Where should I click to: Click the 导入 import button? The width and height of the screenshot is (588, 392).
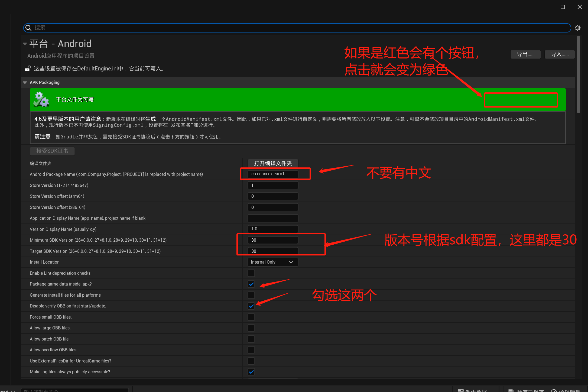560,54
